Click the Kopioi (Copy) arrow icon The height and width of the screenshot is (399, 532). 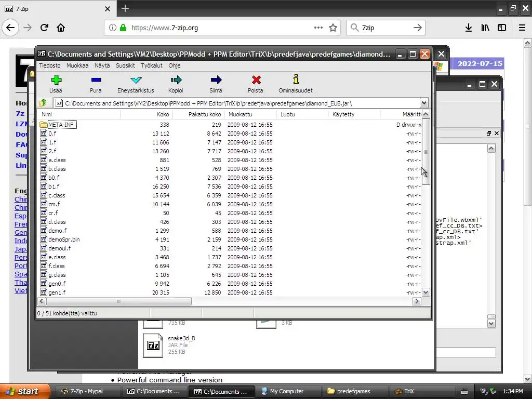pyautogui.click(x=176, y=80)
